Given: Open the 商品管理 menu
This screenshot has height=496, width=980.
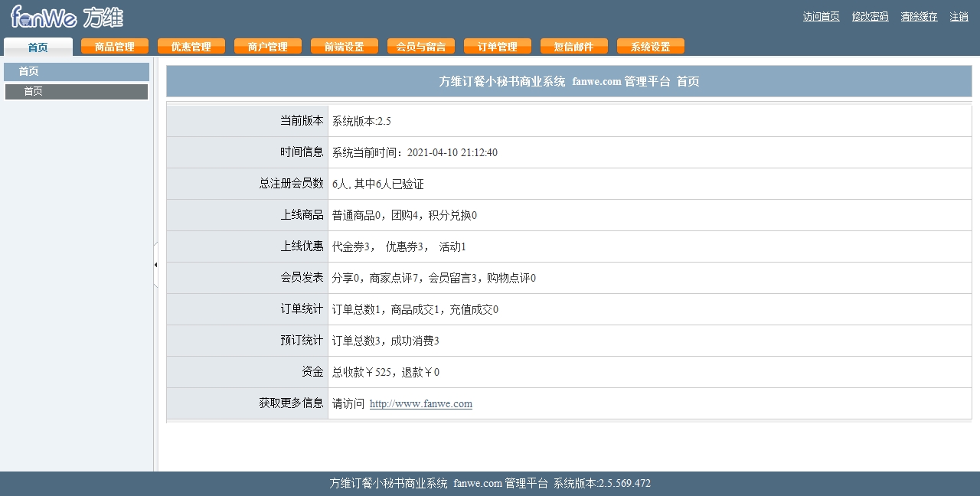Looking at the screenshot, I should [115, 47].
